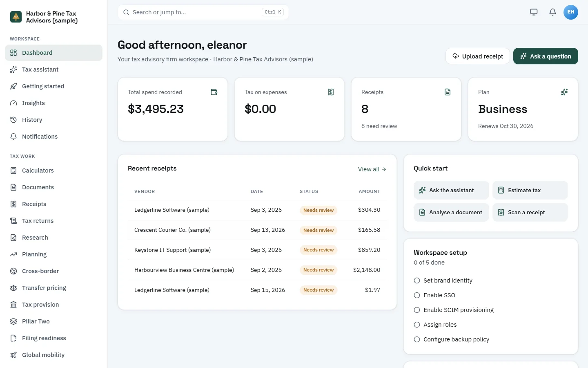
Task: Mark Set brand identity as done
Action: point(417,280)
